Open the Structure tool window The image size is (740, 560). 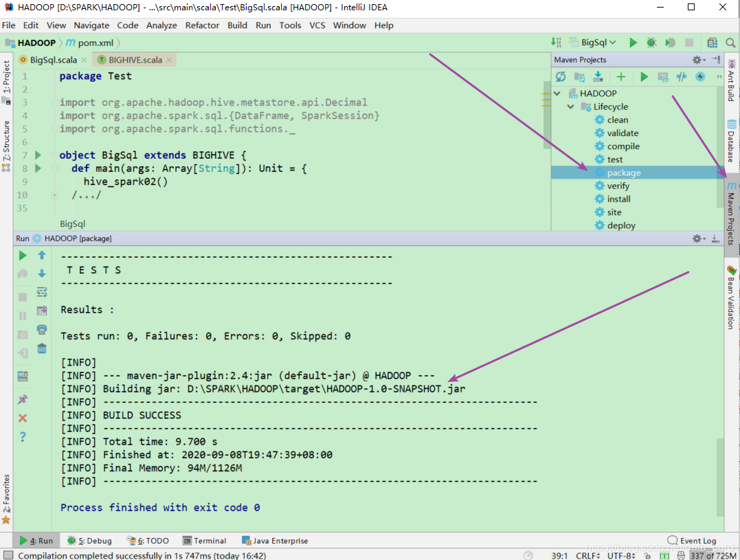click(x=6, y=145)
